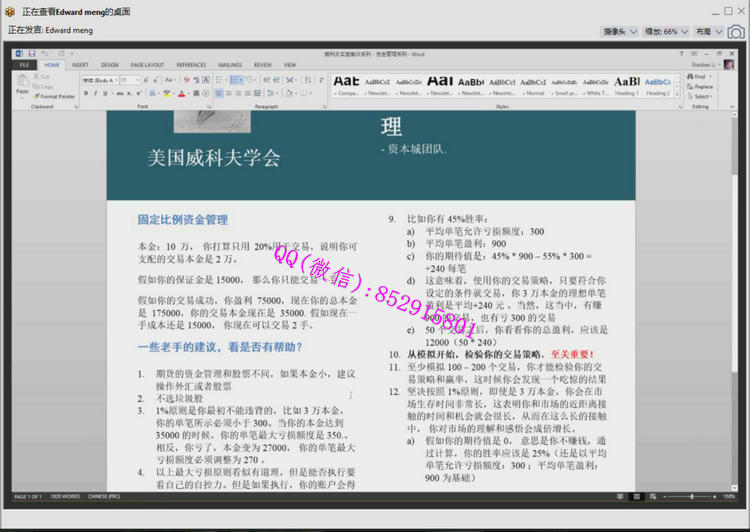Open the PAGE LAYOUT ribbon tab
The image size is (750, 532).
point(147,65)
